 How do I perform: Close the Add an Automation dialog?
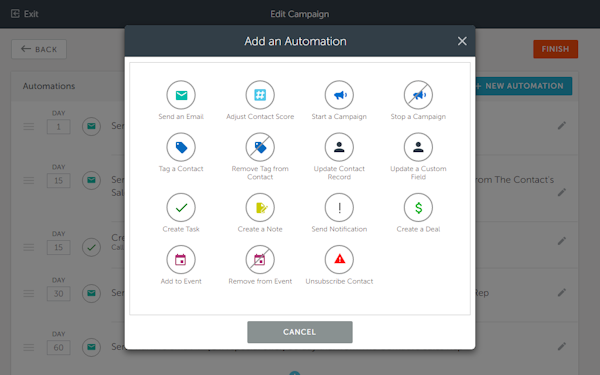point(462,41)
